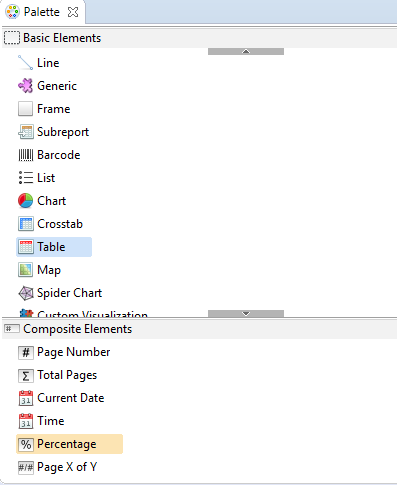Select the Subreport element icon
Image resolution: width=397 pixels, height=485 pixels.
tap(25, 132)
